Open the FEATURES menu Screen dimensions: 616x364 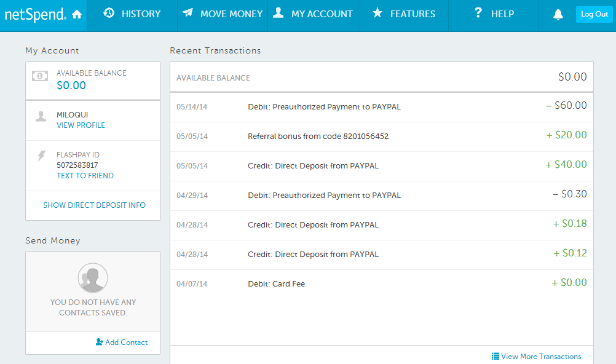403,14
